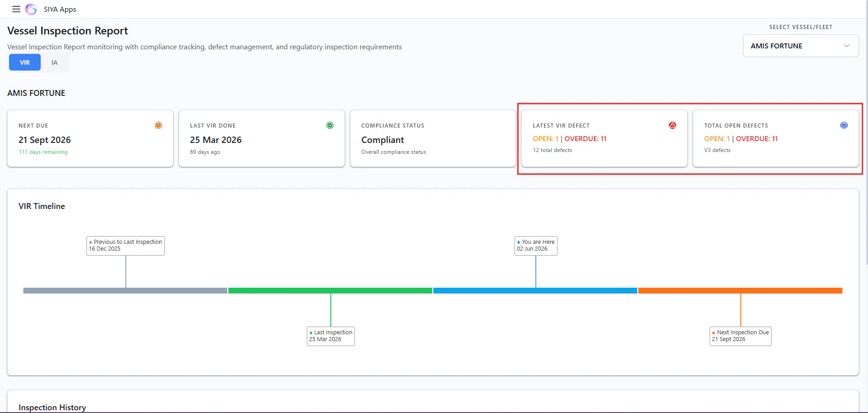The image size is (868, 413).
Task: Click the '25 Mar 2026' last VIR date
Action: coord(216,140)
